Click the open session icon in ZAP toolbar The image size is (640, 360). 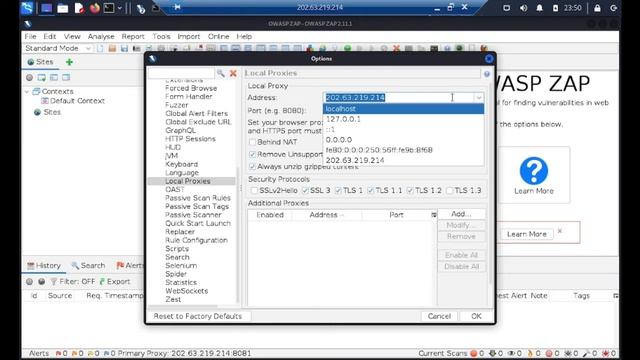[x=112, y=49]
